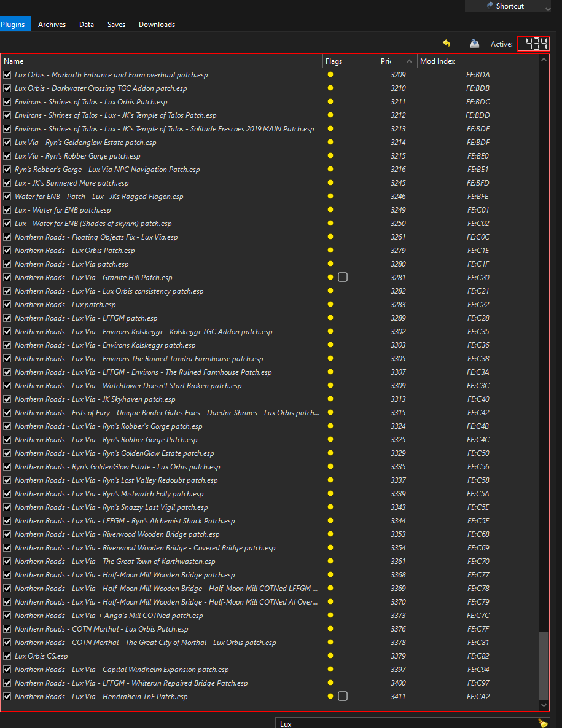562x728 pixels.
Task: Uncheck Ryn's Robber's Gorge - Lux Via NPC Navigation Patch
Action: (x=7, y=170)
